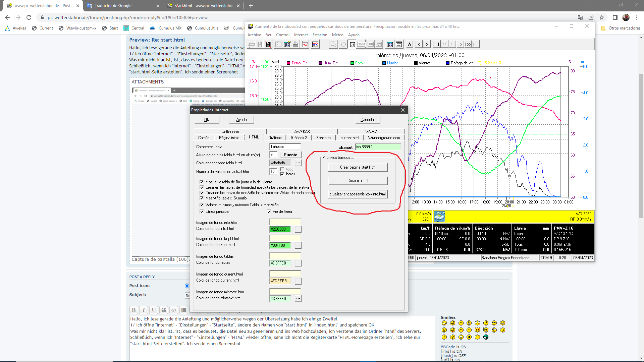This screenshot has height=362, width=644.
Task: Click the temperature graph toolbar icon
Action: [305, 44]
